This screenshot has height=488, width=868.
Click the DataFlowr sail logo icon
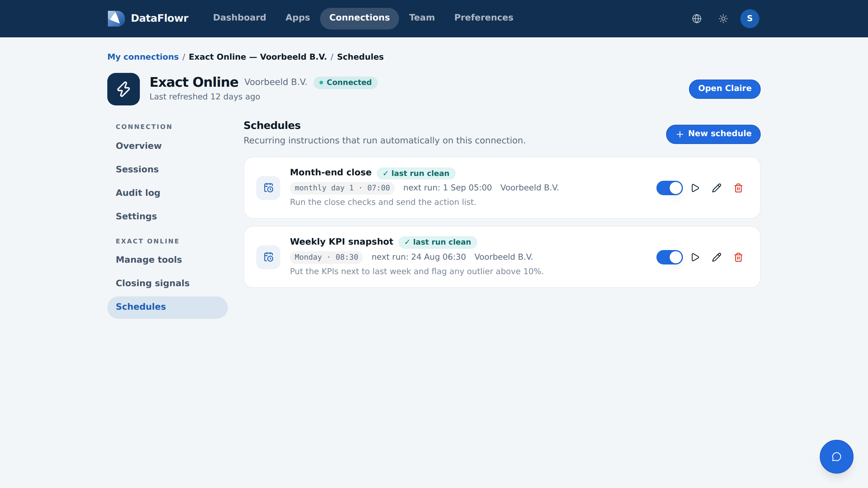pos(116,18)
